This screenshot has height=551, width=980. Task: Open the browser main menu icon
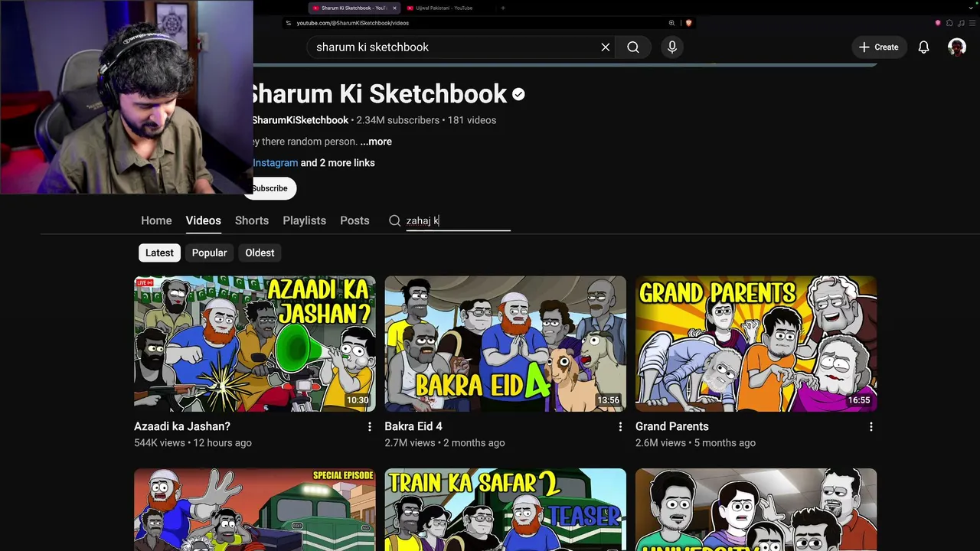pos(972,23)
